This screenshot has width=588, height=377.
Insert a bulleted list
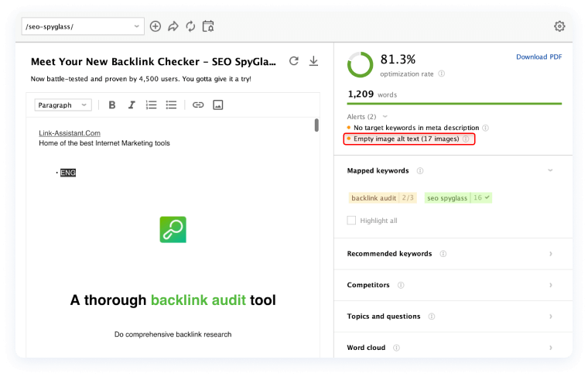coord(171,105)
